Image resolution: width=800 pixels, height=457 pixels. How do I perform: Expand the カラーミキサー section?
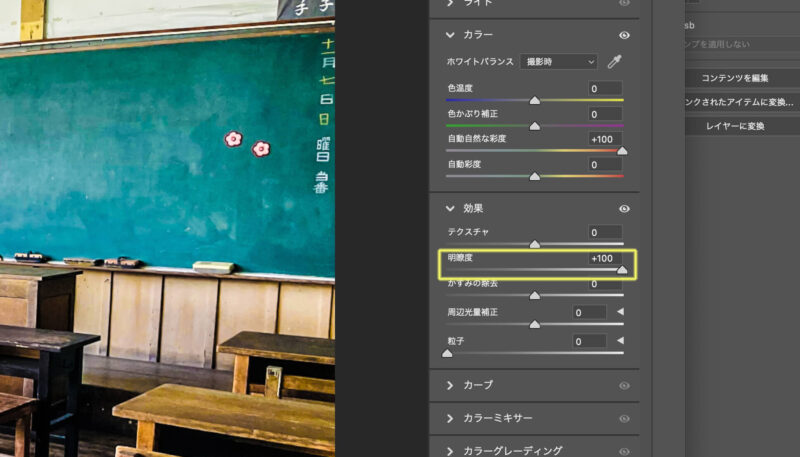coord(449,418)
